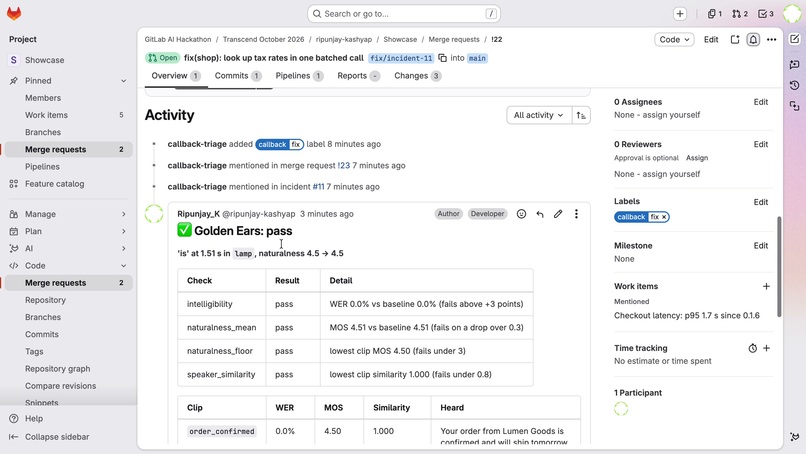Click the fix/incident-11 branch link
This screenshot has height=454, width=806.
(401, 58)
